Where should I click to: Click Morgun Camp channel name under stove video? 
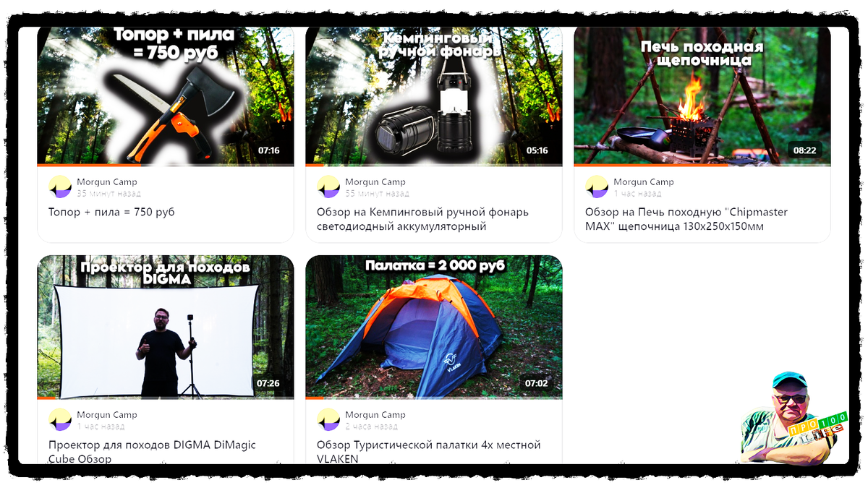[644, 182]
